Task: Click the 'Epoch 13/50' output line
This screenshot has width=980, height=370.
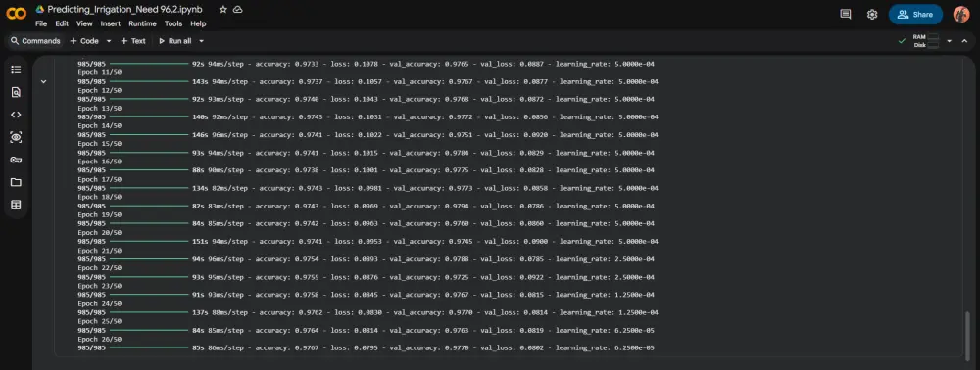Action: coord(99,108)
